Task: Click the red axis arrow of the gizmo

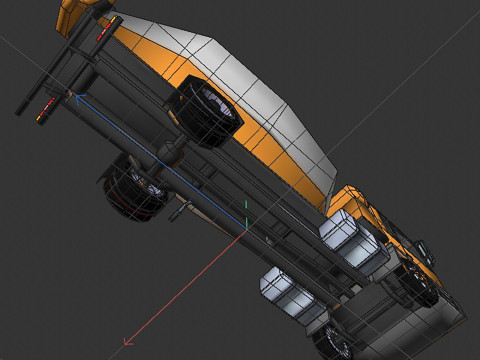Action: coord(185,288)
